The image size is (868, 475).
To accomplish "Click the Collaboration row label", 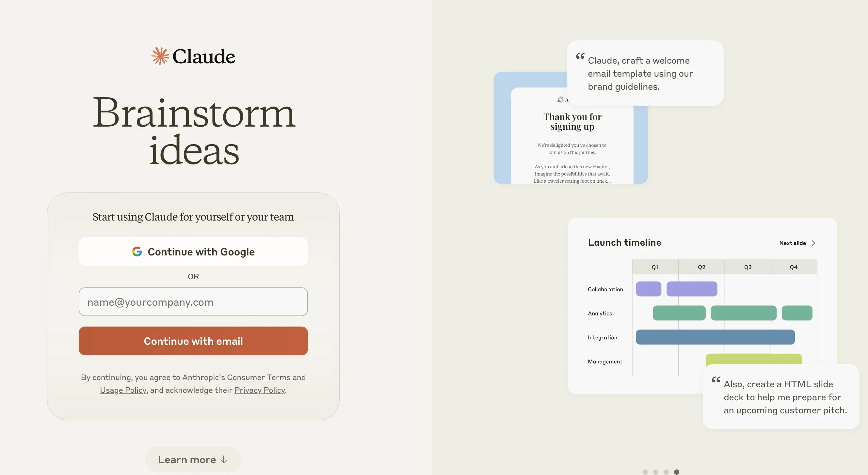I will tap(605, 289).
